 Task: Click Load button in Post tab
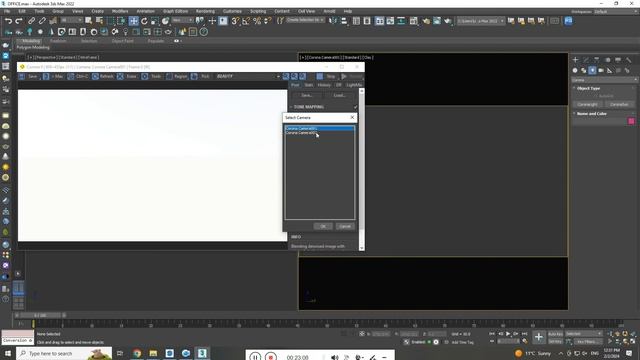[x=339, y=96]
